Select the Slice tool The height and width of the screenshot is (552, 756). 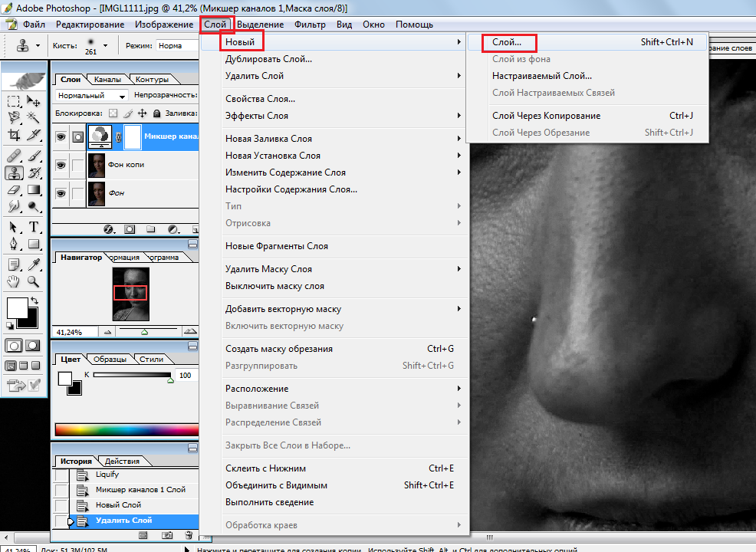[33, 135]
